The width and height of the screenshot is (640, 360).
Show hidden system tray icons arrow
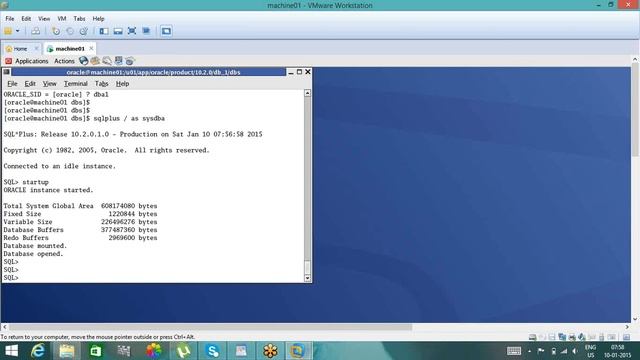tap(529, 351)
